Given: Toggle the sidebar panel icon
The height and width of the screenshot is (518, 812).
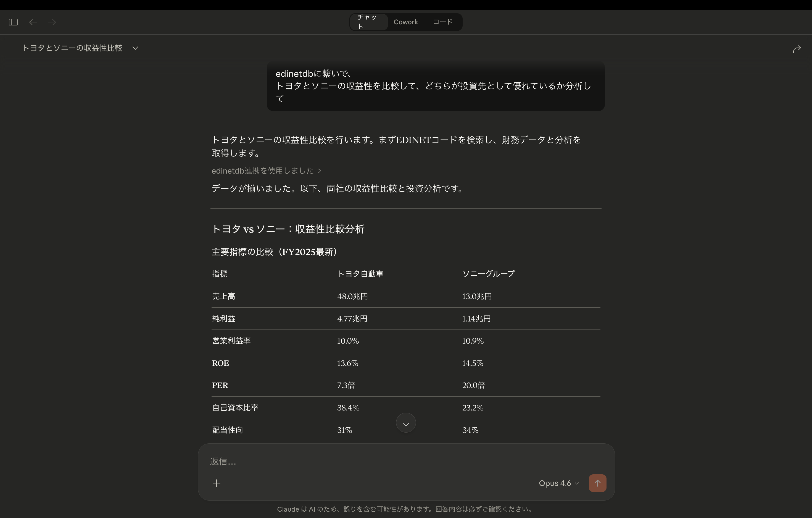Looking at the screenshot, I should pos(13,22).
